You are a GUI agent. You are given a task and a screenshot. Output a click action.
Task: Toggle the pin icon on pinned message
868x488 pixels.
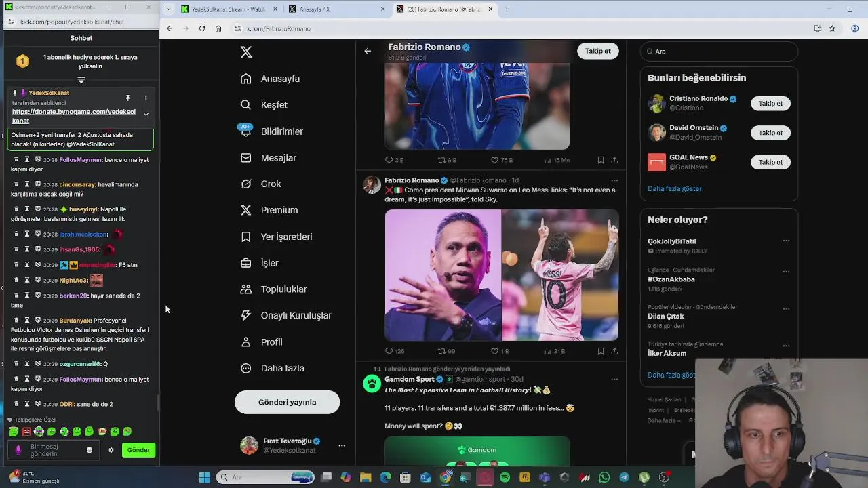coord(127,98)
